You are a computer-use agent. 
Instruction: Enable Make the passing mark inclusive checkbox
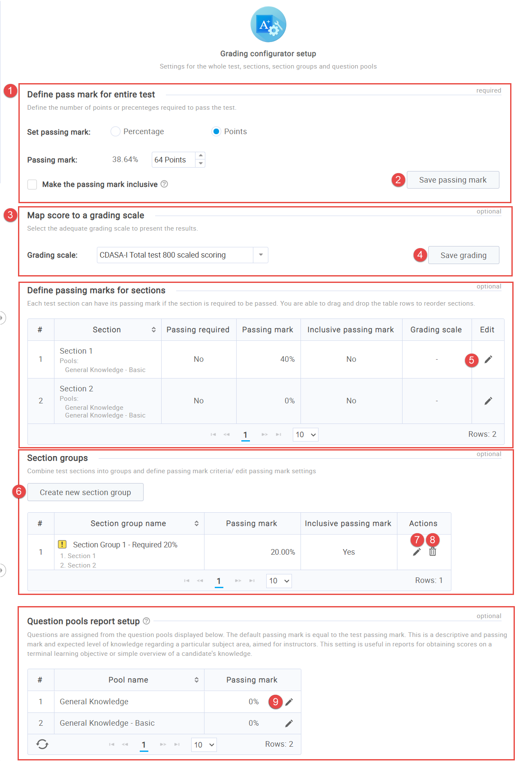click(32, 184)
